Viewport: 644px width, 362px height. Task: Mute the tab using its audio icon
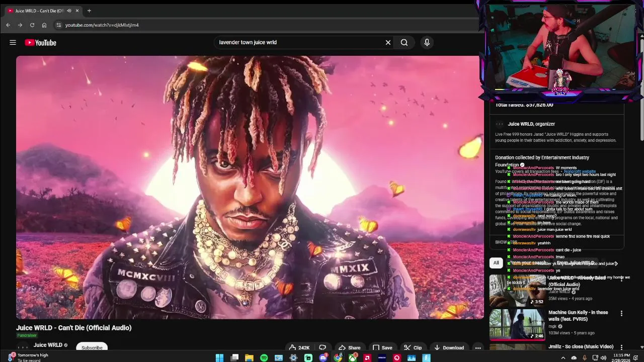(x=69, y=11)
